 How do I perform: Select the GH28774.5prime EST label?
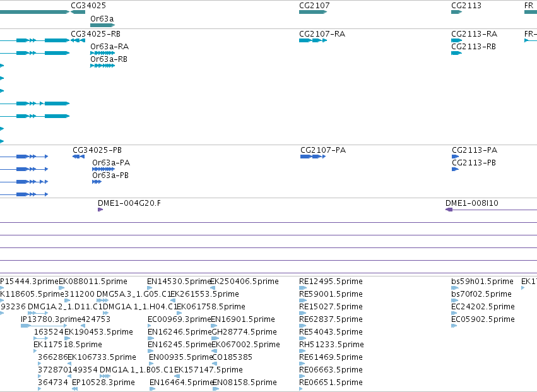(x=244, y=332)
